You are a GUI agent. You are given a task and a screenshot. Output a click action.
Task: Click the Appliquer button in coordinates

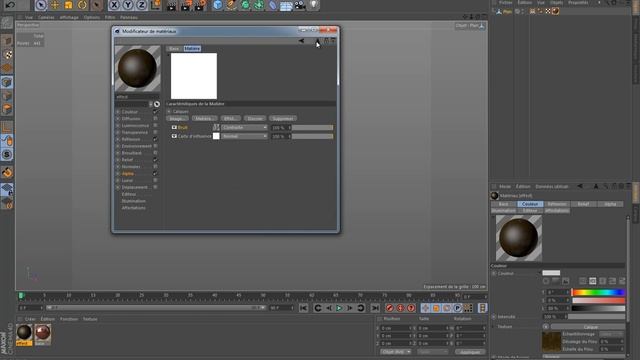[x=469, y=352]
